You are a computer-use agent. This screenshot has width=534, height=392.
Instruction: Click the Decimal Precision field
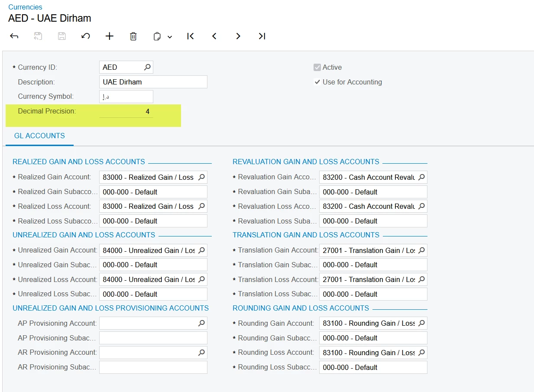126,111
